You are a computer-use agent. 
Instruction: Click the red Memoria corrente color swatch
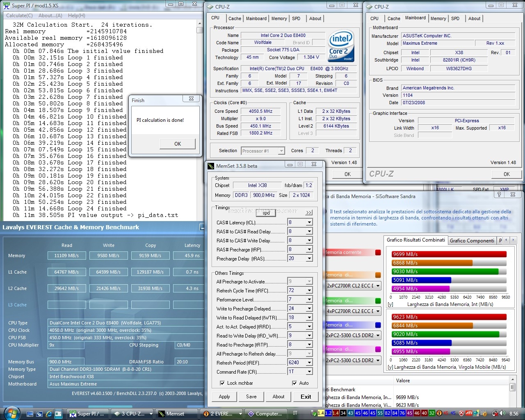[x=378, y=252]
